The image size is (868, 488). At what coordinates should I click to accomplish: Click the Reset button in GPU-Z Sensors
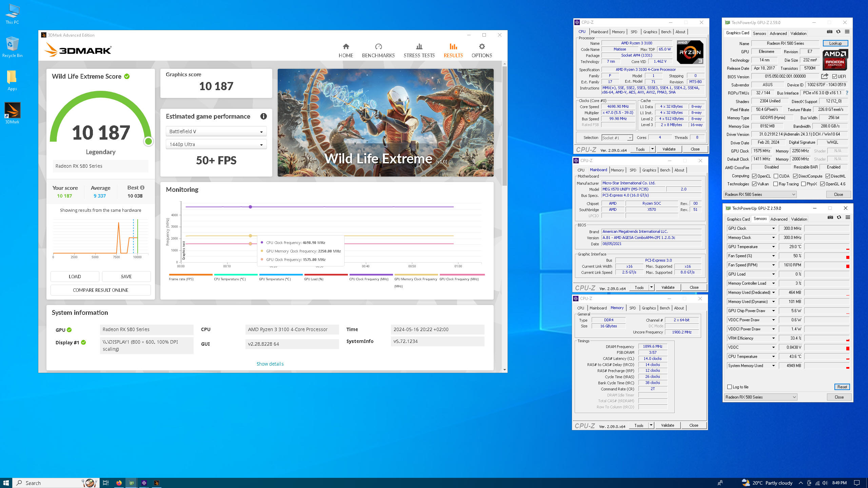[x=842, y=387]
